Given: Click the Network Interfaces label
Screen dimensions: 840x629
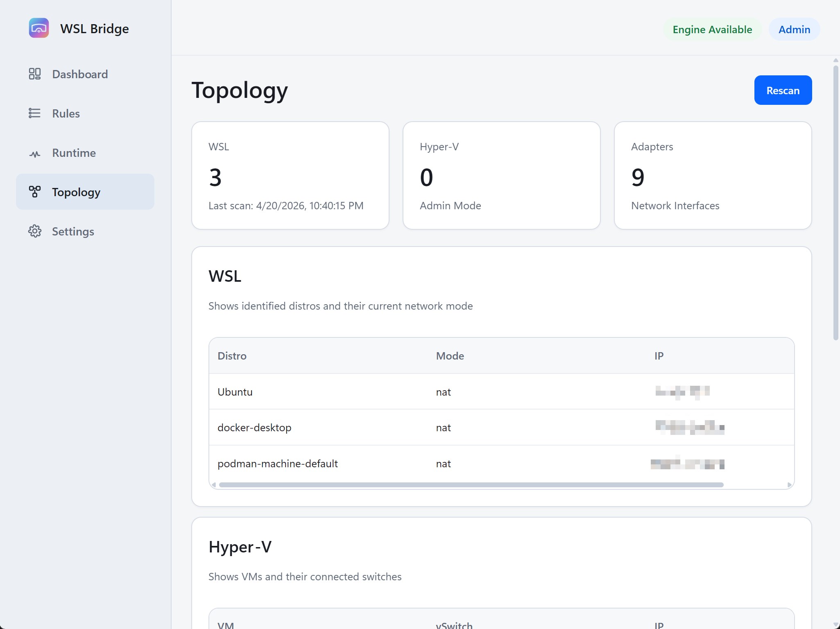Looking at the screenshot, I should pyautogui.click(x=675, y=206).
